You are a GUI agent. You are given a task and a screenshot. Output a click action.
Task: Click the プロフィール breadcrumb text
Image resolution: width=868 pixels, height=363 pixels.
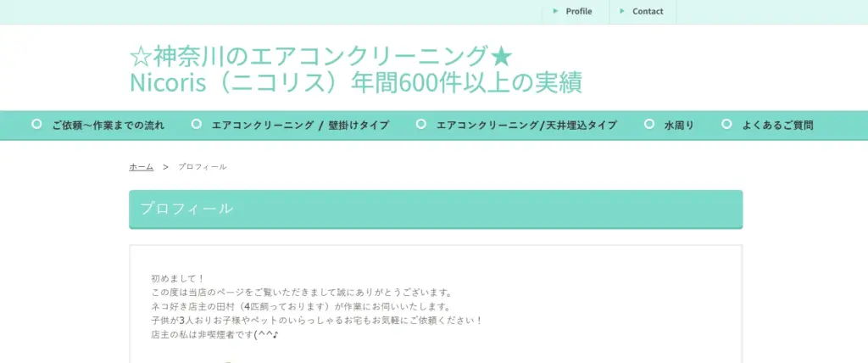click(x=202, y=167)
